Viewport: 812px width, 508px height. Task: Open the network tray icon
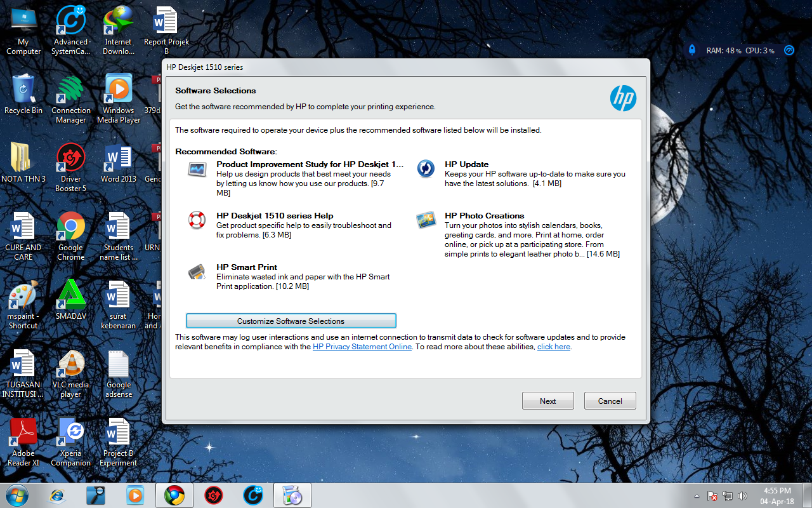click(x=728, y=496)
